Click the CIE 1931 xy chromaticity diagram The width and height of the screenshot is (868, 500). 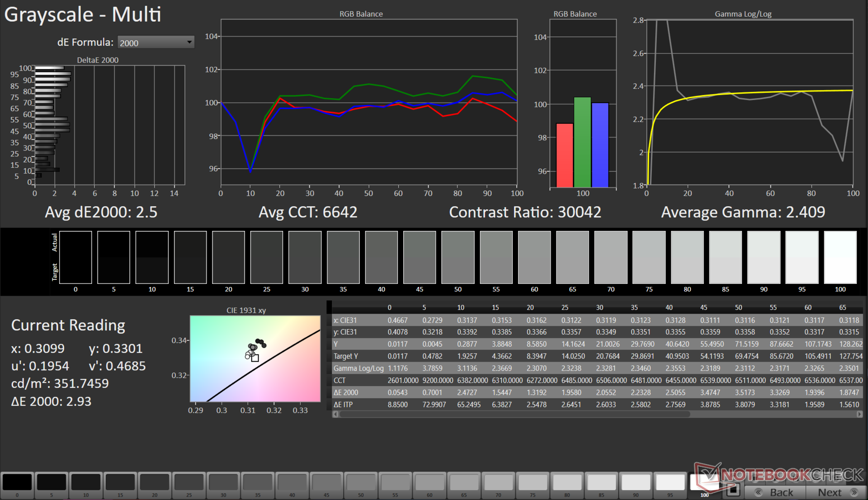255,358
